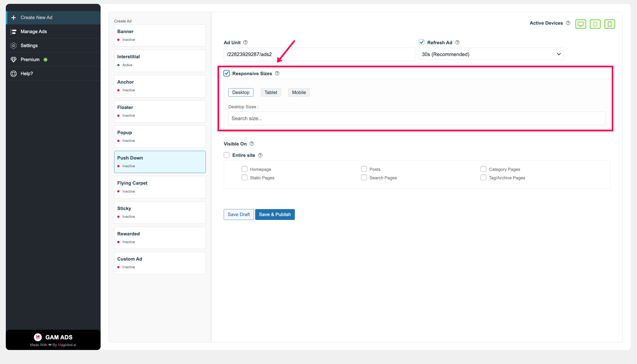Select the Custom Ad type card
637x364 pixels.
click(160, 263)
